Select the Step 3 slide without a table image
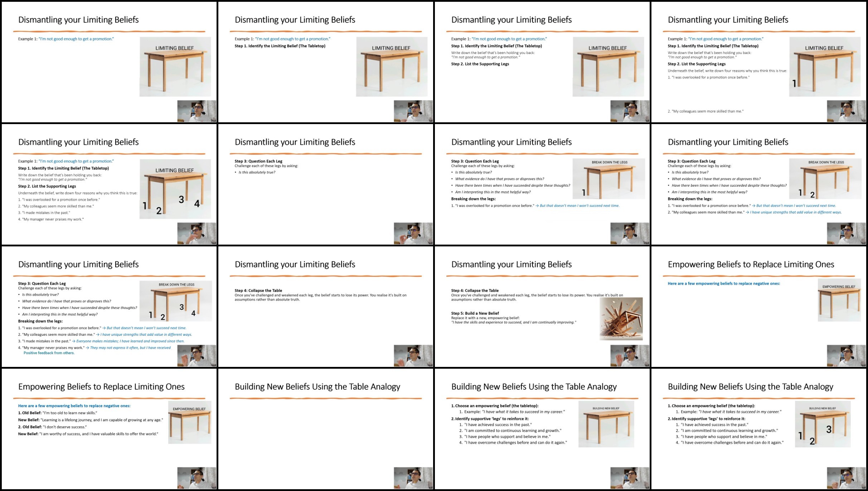Viewport: 868px width, 491px height. pos(325,185)
